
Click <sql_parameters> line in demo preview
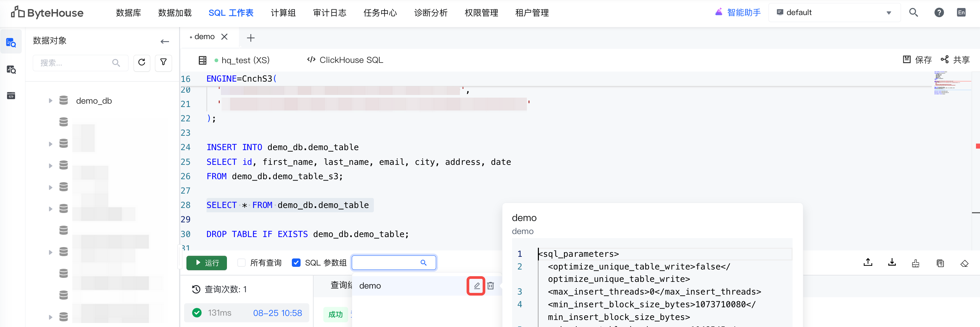coord(578,254)
